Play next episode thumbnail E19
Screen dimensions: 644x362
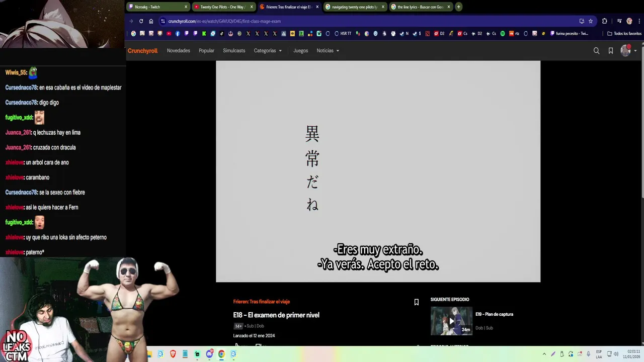pos(451,321)
